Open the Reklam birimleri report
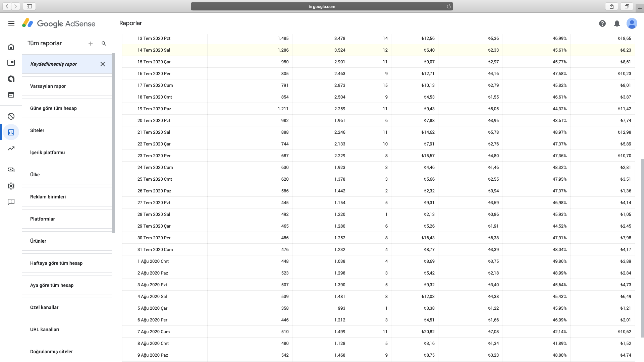The width and height of the screenshot is (644, 362). coord(48,197)
